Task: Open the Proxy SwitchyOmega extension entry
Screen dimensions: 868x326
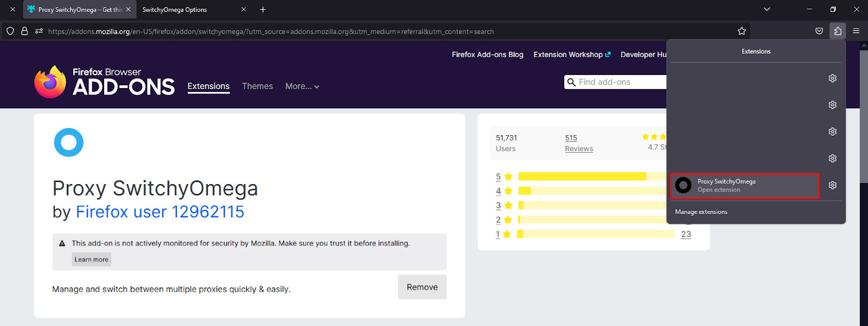Action: [x=744, y=186]
